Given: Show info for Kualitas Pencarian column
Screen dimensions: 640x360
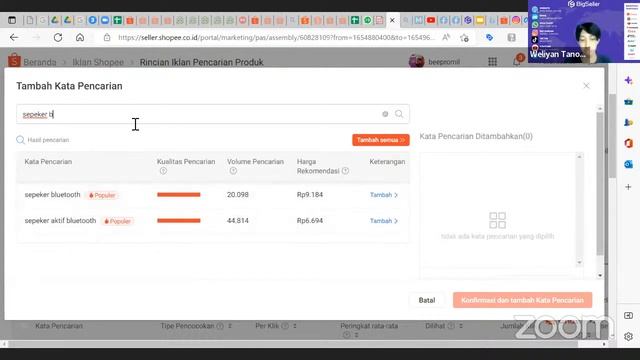Looking at the screenshot, I should click(x=163, y=171).
